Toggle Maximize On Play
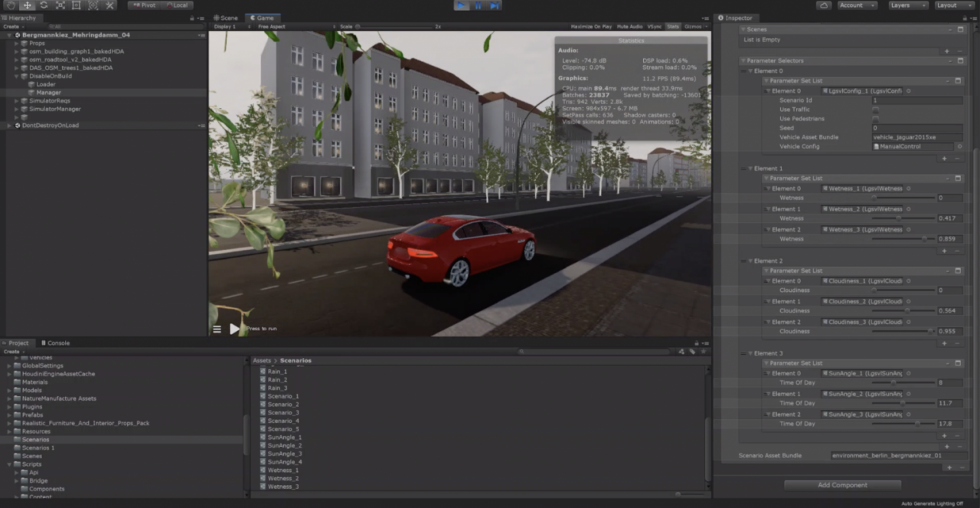The image size is (980, 508). [591, 27]
